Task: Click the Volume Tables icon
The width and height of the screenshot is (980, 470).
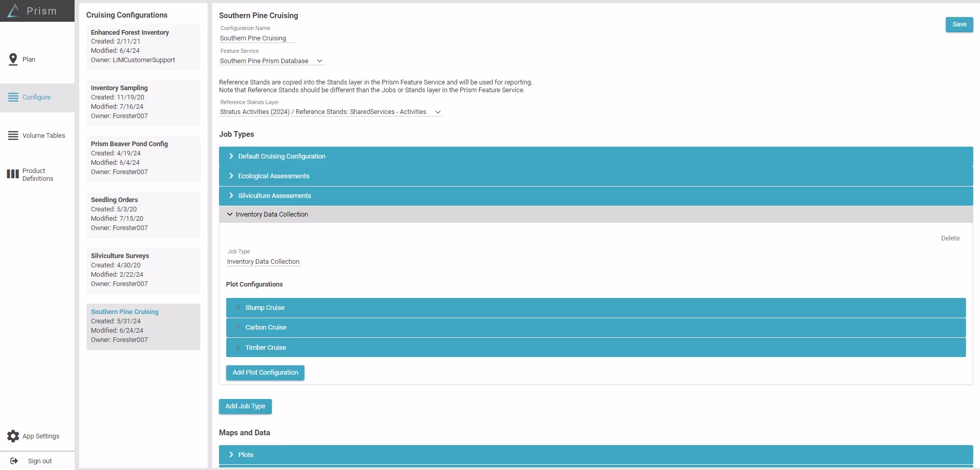Action: [x=13, y=135]
